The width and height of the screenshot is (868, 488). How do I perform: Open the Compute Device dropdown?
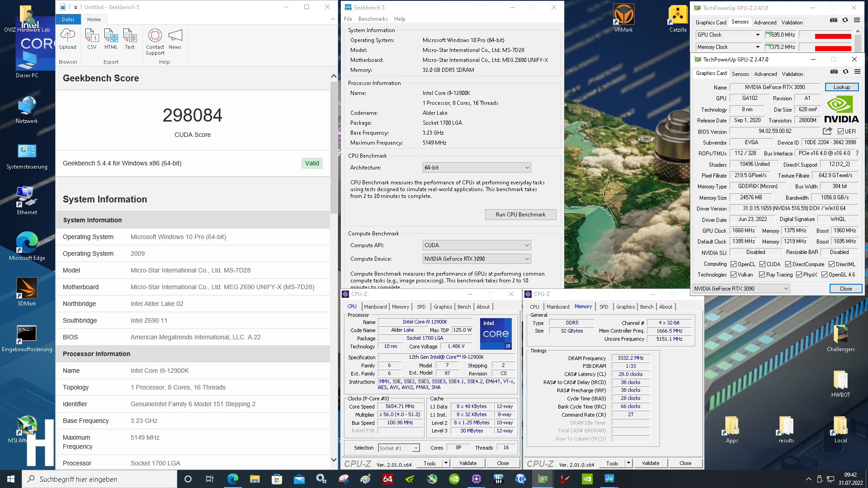(476, 259)
